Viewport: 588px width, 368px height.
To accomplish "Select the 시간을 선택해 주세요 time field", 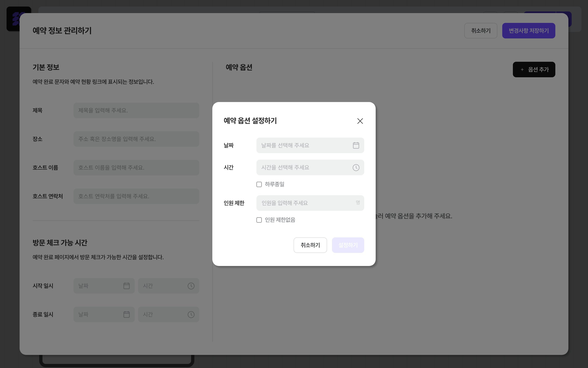I will point(310,167).
